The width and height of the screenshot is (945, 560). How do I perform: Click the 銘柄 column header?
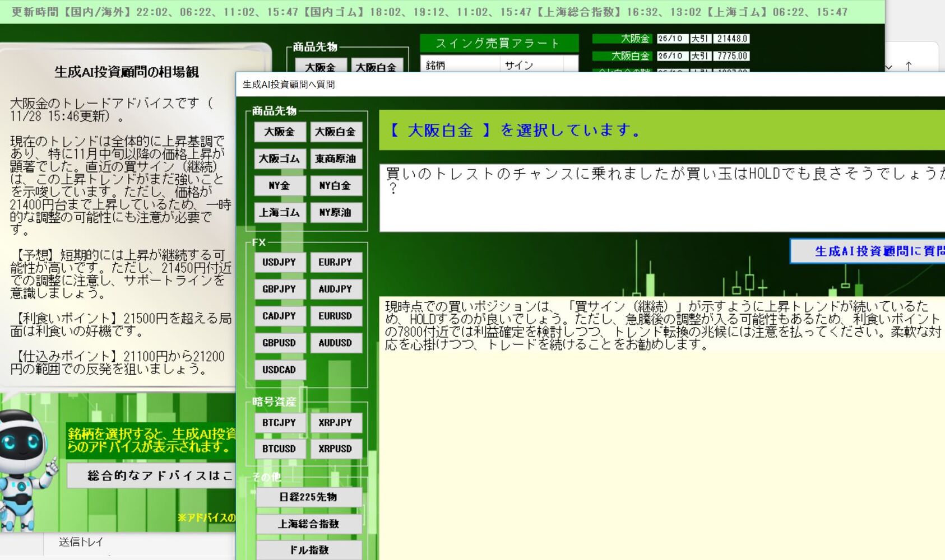(460, 65)
